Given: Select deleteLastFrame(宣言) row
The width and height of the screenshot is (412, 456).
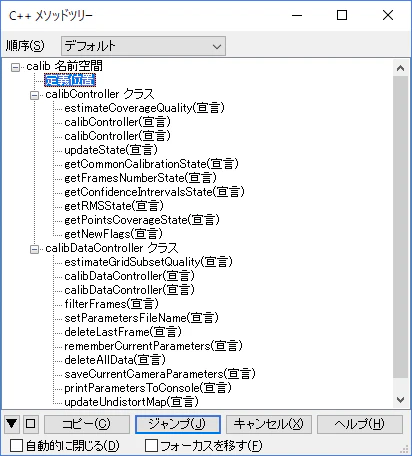Looking at the screenshot, I should (x=123, y=332).
